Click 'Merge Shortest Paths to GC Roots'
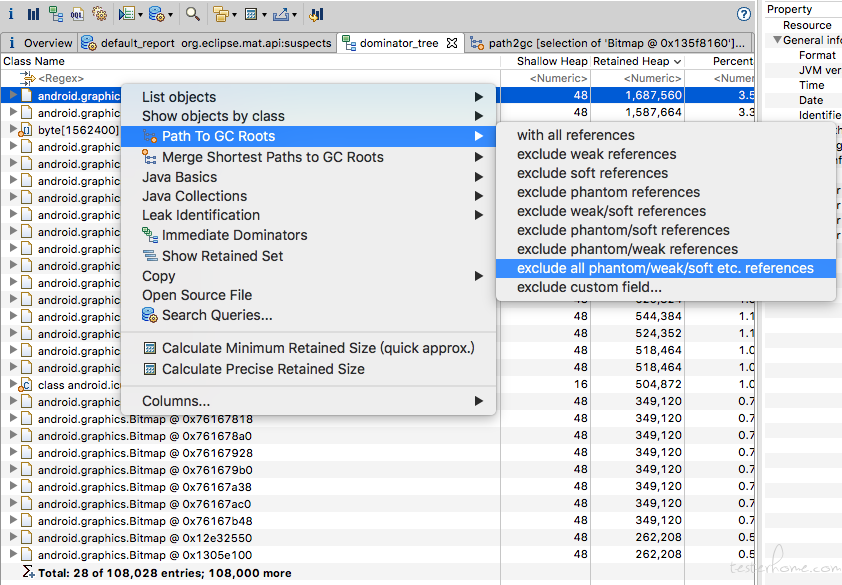 tap(272, 157)
